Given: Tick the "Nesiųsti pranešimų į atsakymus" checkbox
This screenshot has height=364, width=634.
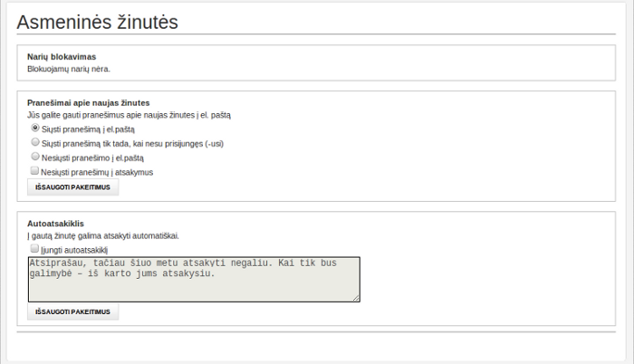Looking at the screenshot, I should click(x=35, y=170).
